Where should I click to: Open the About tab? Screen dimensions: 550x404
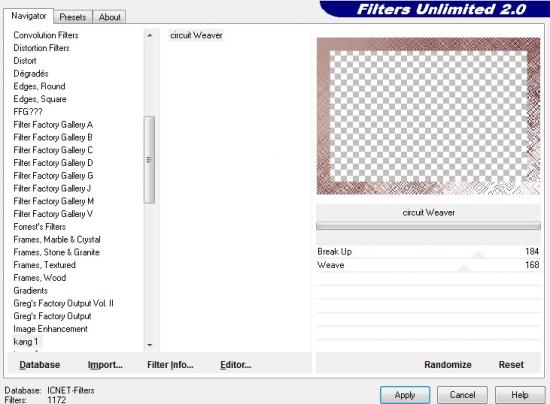point(109,17)
